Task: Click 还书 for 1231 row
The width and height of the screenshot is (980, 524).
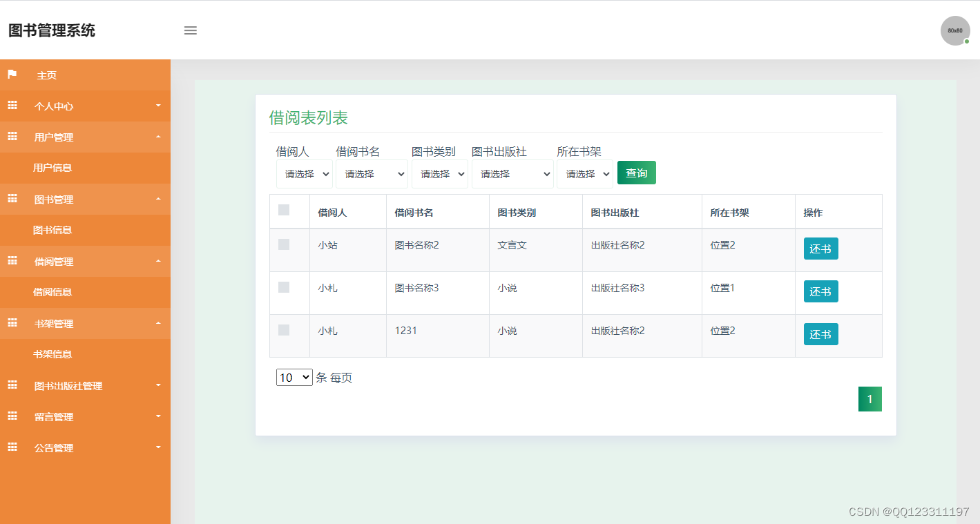Action: click(x=821, y=334)
